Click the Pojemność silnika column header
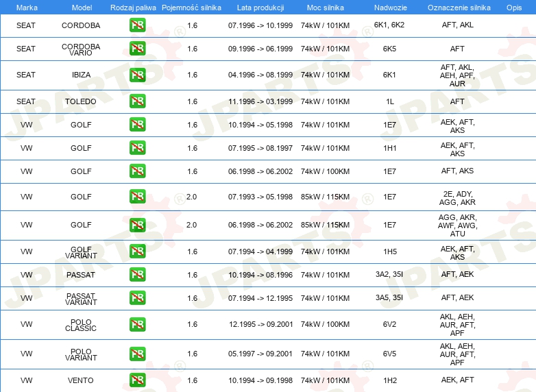Viewport: 536px width, 392px height. (191, 8)
